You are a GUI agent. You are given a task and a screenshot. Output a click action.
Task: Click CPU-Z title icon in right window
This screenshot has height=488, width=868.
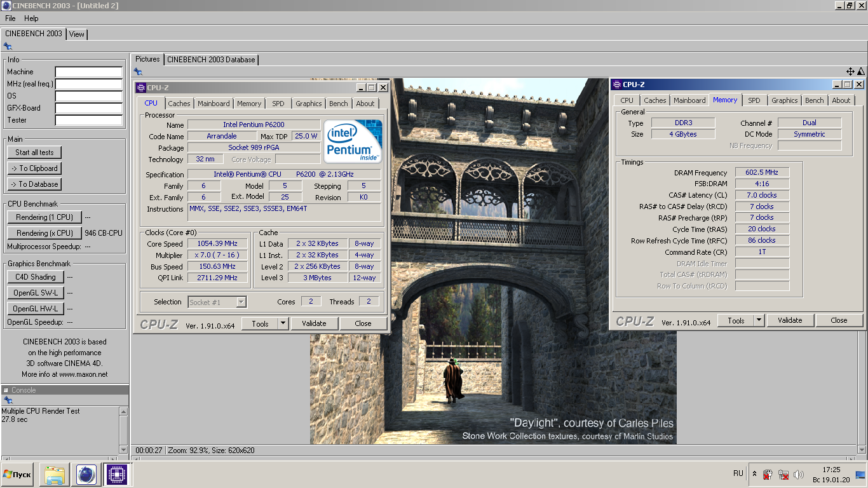tap(617, 85)
